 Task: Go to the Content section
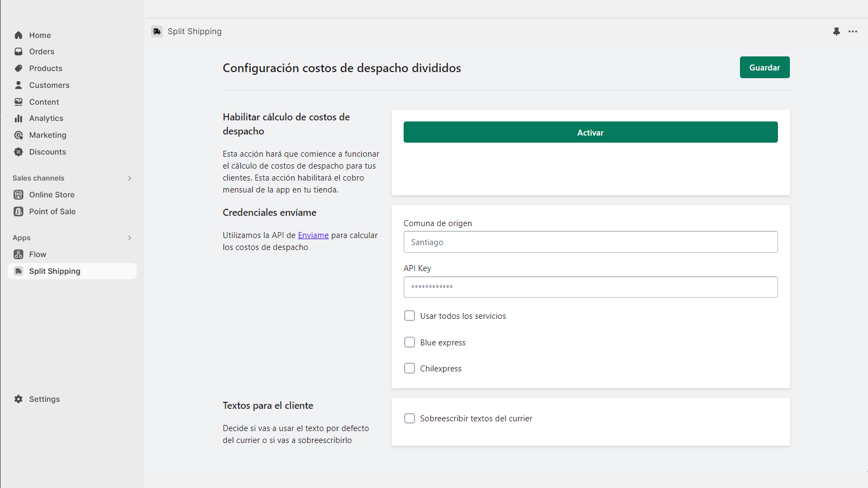click(19, 101)
